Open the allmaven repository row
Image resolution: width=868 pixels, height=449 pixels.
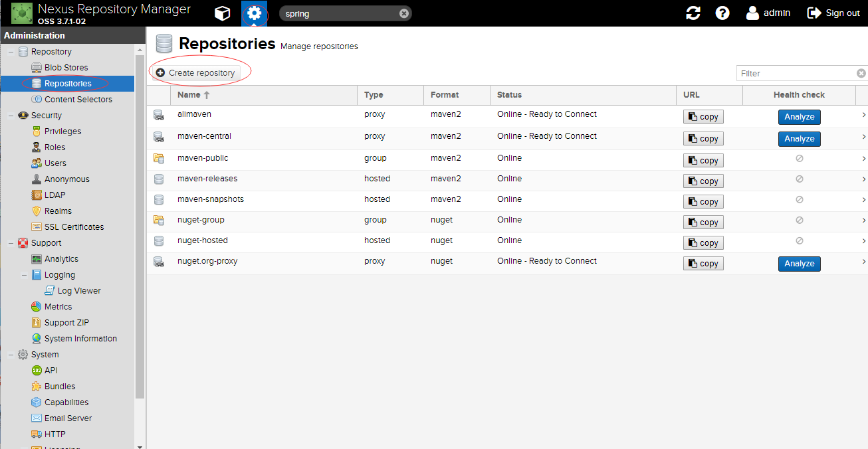point(507,116)
